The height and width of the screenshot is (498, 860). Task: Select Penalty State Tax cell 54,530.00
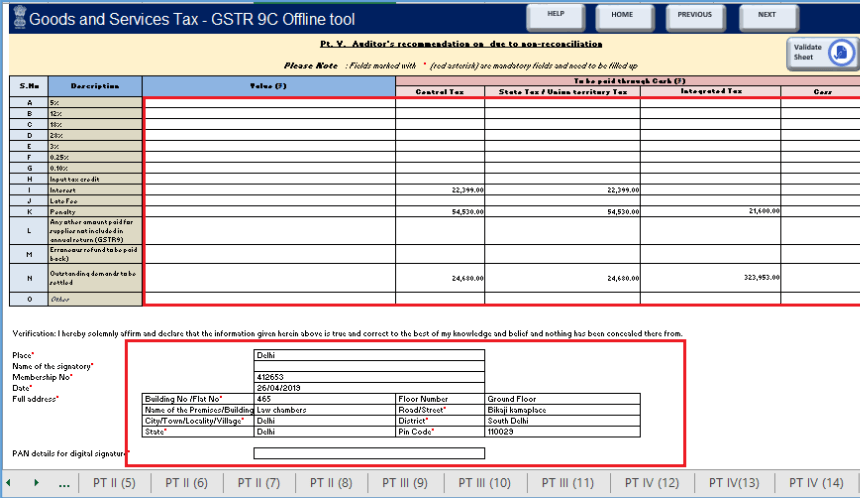[x=563, y=211]
